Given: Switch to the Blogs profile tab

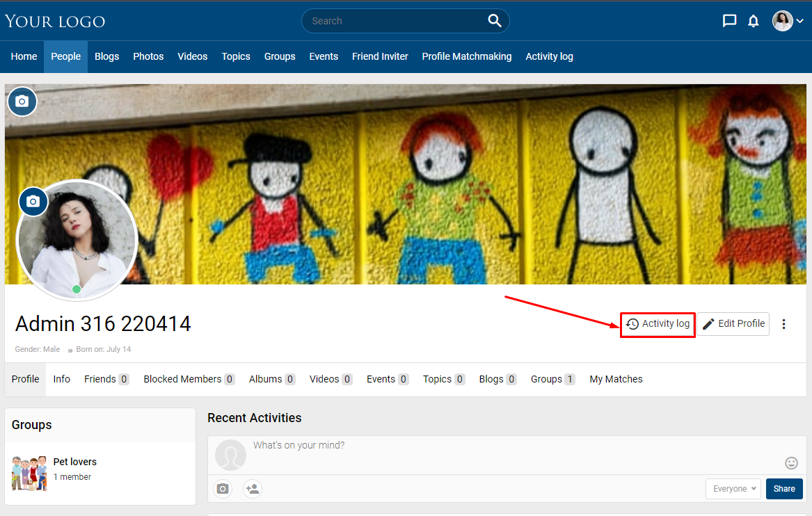Looking at the screenshot, I should pyautogui.click(x=497, y=380).
